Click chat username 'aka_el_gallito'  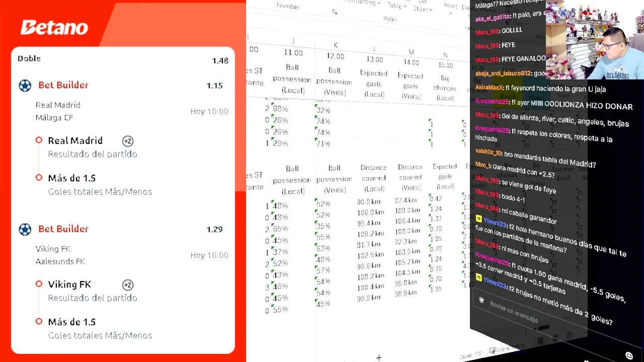(x=493, y=18)
